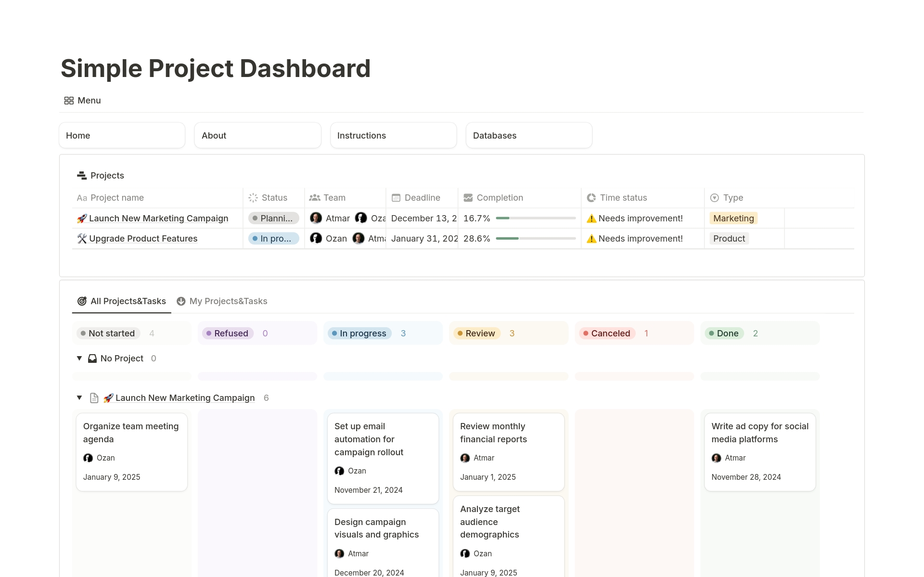Click the Deadline column calendar icon
This screenshot has height=577, width=924.
(396, 198)
